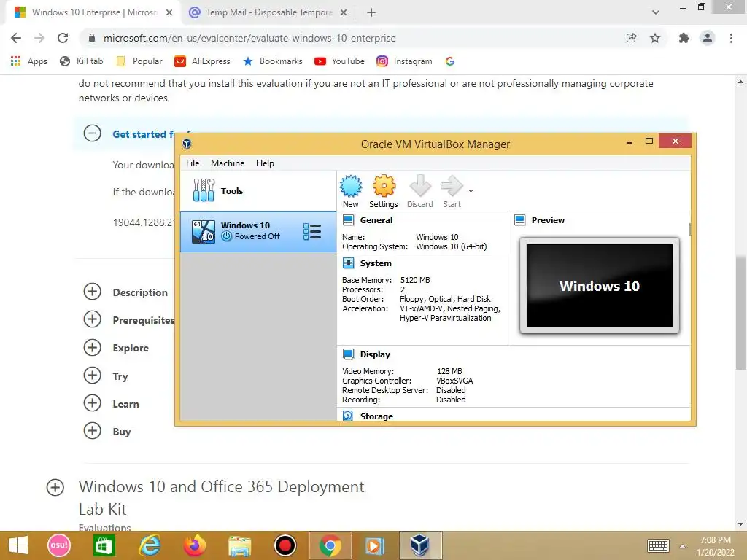Open the Help menu in VirtualBox

click(x=265, y=163)
